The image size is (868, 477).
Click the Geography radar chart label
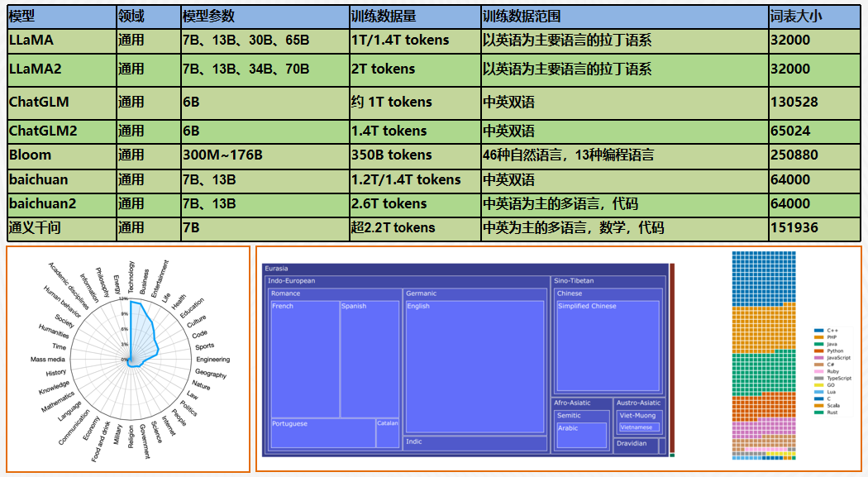coord(211,374)
